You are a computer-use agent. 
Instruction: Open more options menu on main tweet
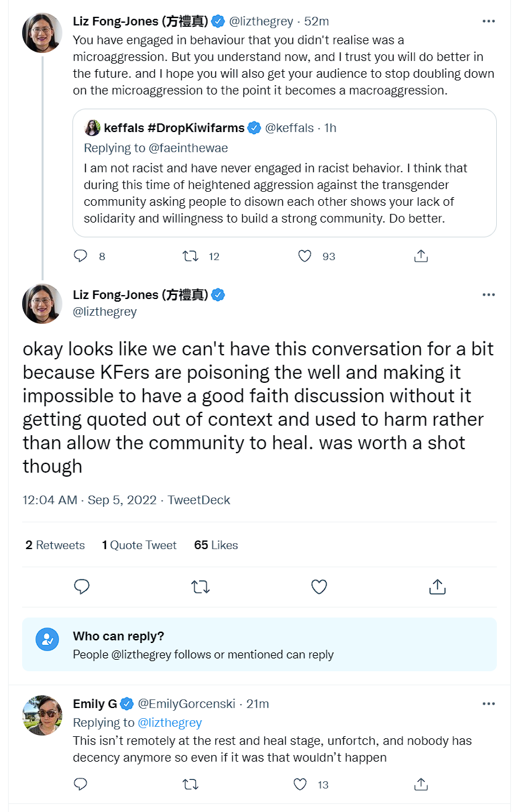coord(489,294)
